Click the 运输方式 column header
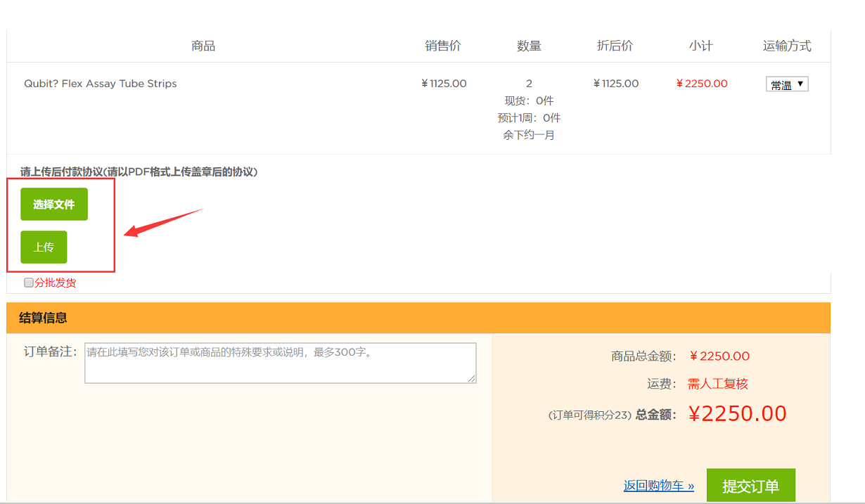Viewport: 865px width, 504px height. point(787,46)
